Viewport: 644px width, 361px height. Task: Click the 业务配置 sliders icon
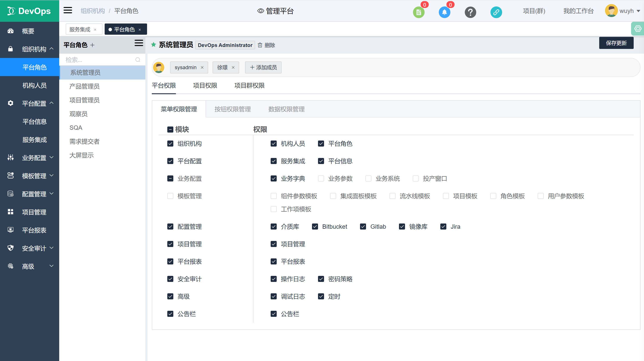tap(10, 157)
